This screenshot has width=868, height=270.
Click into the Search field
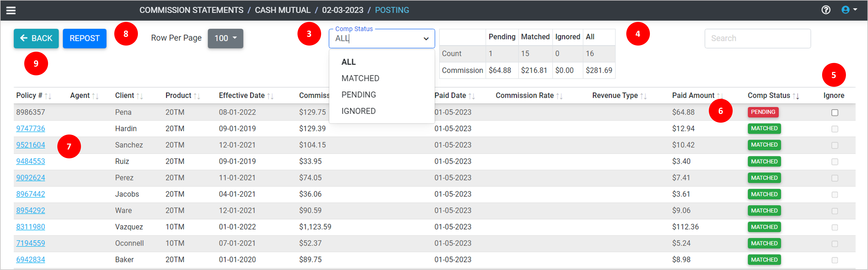pyautogui.click(x=757, y=38)
